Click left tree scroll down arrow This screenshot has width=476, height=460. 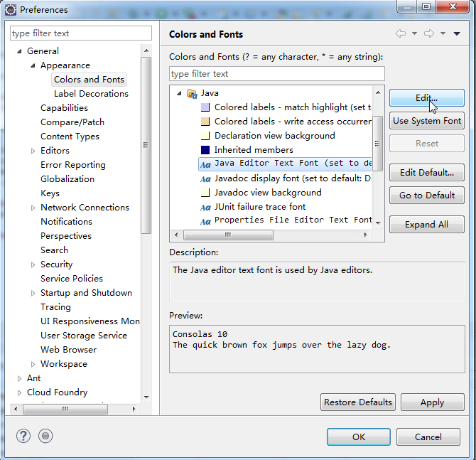[146, 397]
